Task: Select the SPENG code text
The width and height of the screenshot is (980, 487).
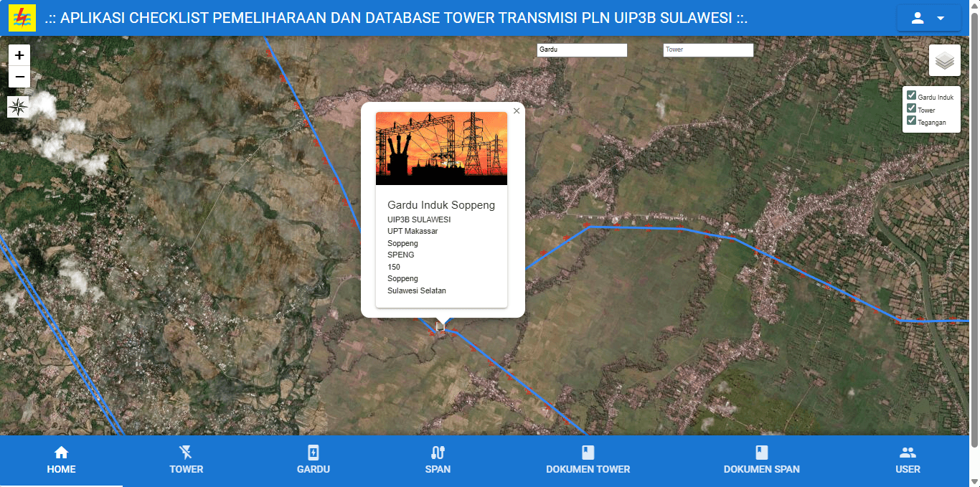Action: click(x=401, y=255)
